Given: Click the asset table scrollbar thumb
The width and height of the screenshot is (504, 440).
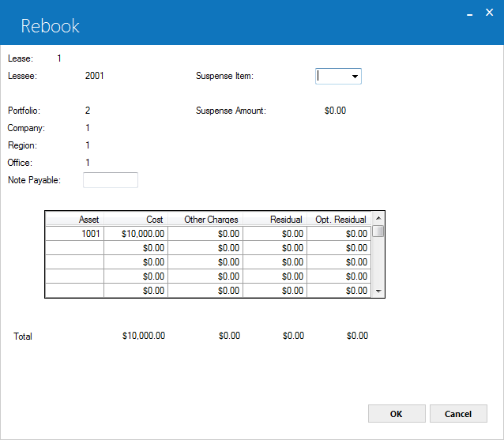Looking at the screenshot, I should tap(378, 231).
